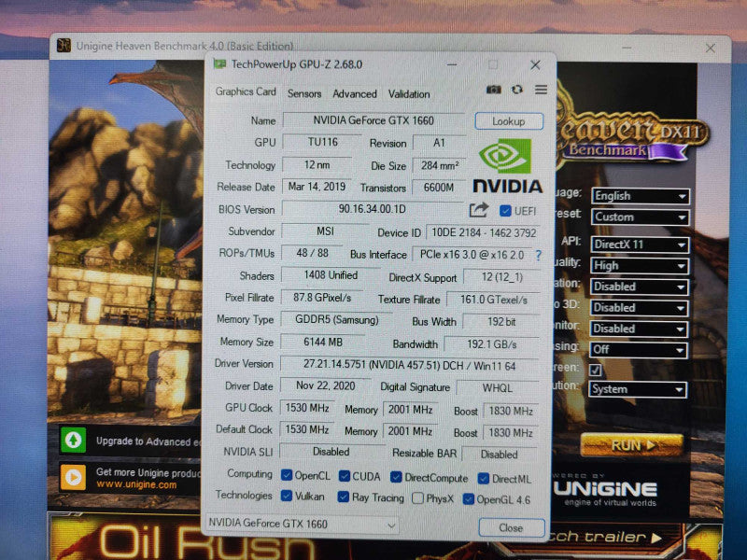Click the Device ID value 10DE 2184
This screenshot has height=560, width=747.
(483, 232)
